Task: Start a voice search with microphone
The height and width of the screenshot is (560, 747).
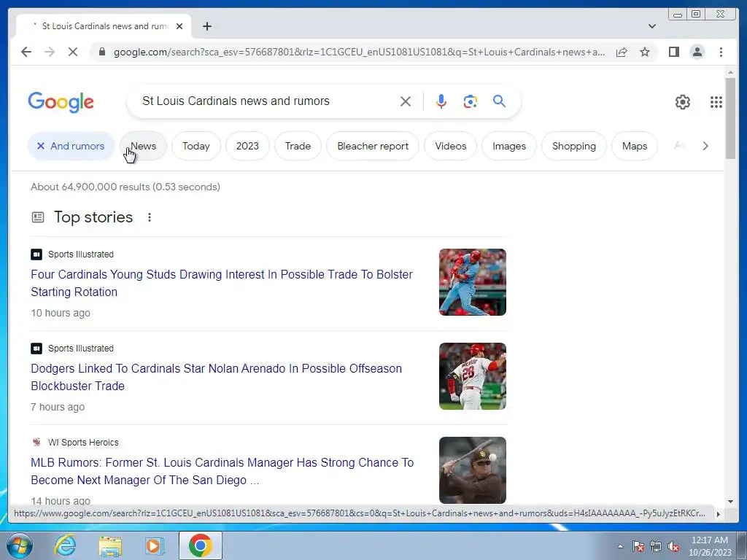Action: pos(441,101)
